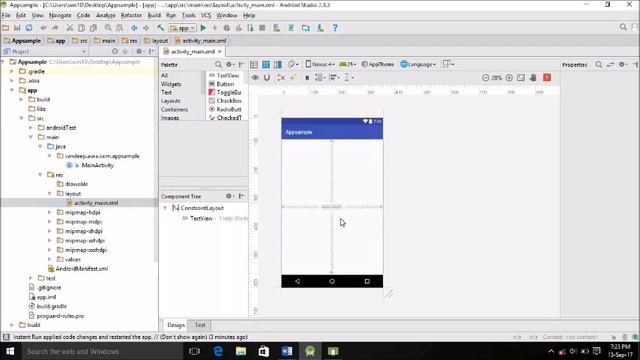
Task: Select Widgets category in Palette
Action: point(171,84)
